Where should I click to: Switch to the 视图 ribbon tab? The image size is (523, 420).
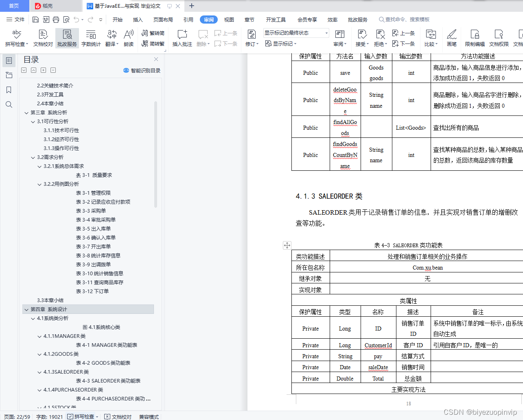tap(229, 19)
